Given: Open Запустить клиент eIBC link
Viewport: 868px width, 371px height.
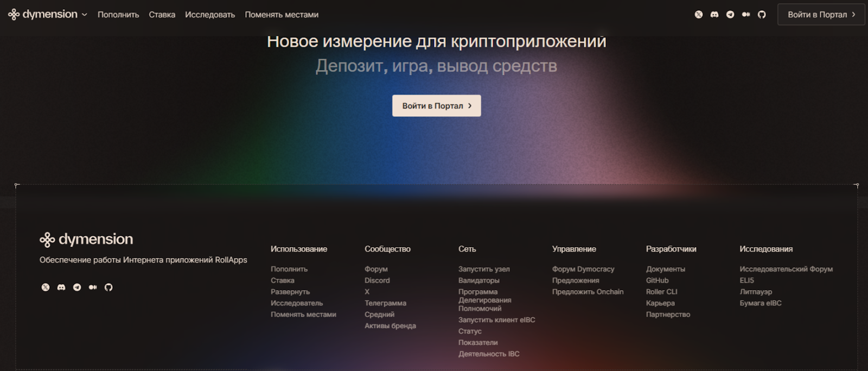Looking at the screenshot, I should pos(496,320).
